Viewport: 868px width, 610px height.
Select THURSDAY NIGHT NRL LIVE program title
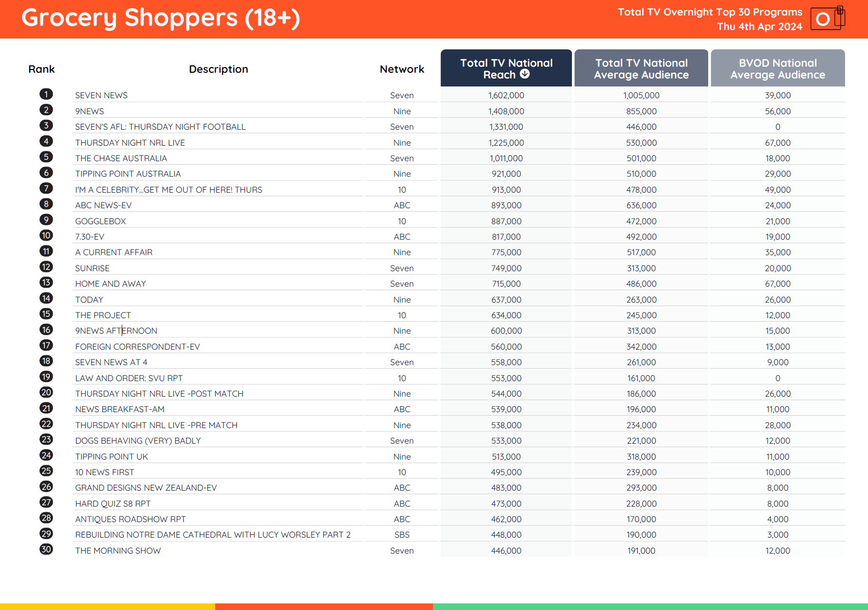click(x=130, y=143)
